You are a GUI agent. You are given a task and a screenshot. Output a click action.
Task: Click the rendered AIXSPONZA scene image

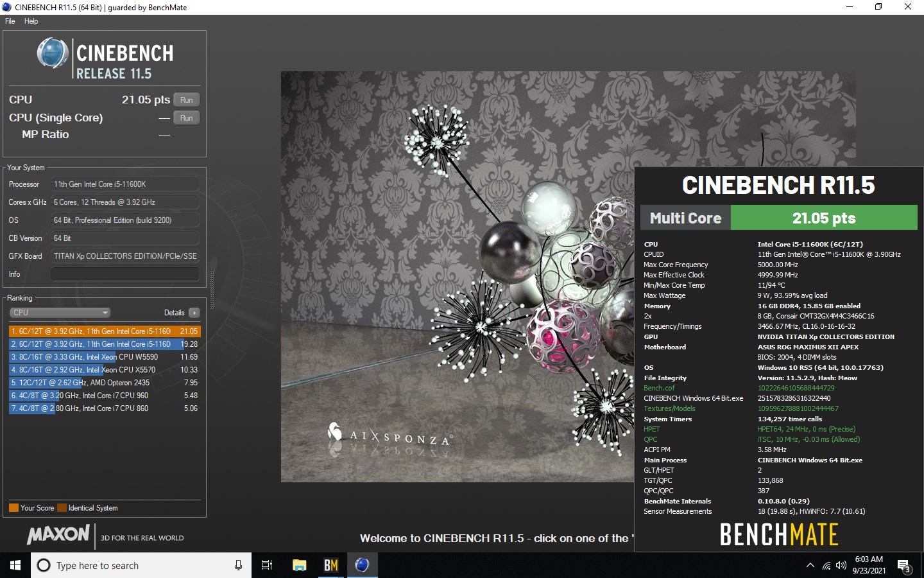pyautogui.click(x=457, y=276)
